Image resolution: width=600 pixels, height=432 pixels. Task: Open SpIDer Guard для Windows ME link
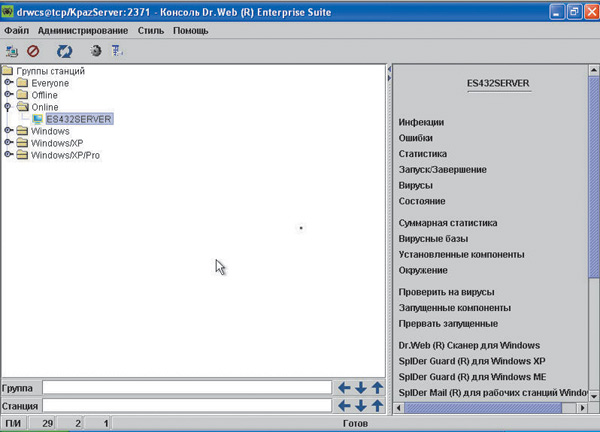coord(472,377)
